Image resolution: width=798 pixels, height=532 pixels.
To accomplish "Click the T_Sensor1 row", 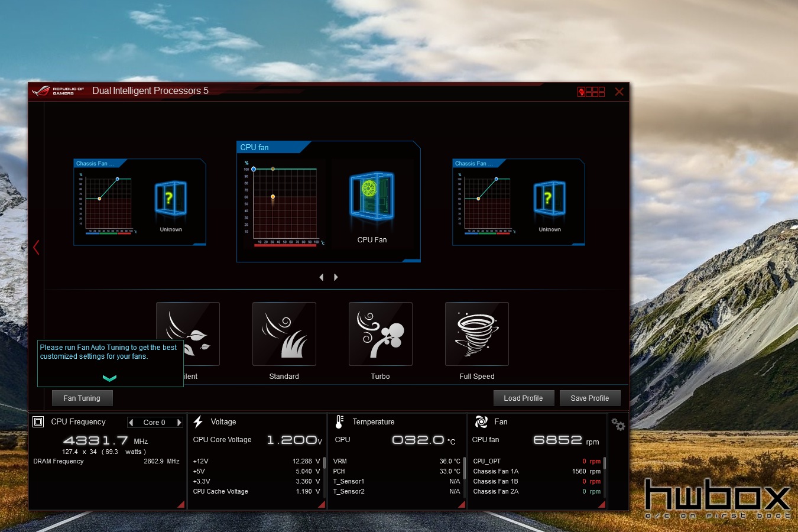I will click(397, 481).
